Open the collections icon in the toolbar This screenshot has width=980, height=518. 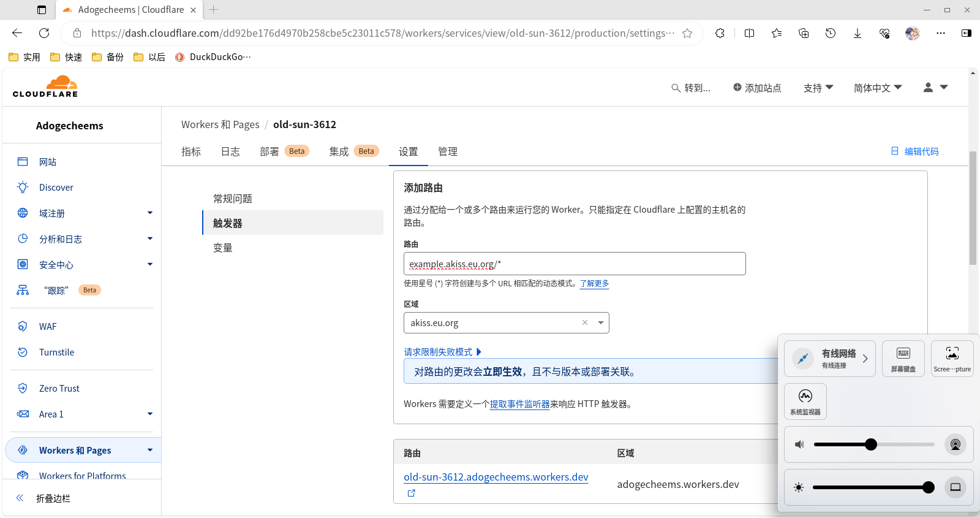click(x=804, y=33)
